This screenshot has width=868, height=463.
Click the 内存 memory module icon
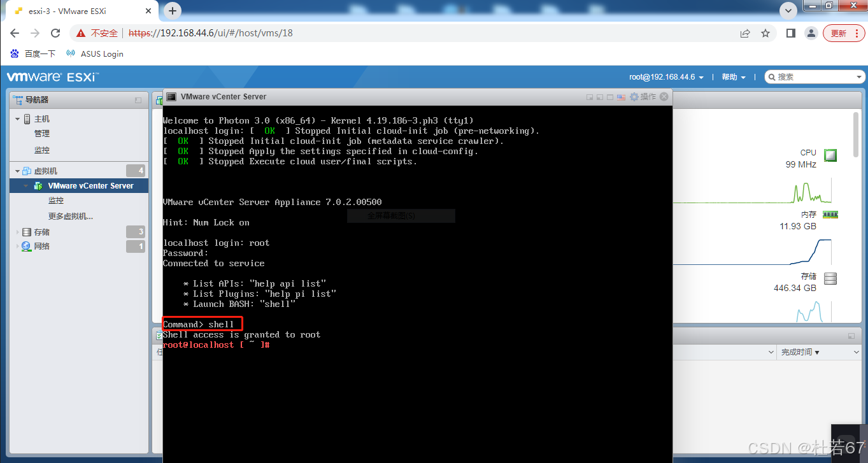[830, 215]
